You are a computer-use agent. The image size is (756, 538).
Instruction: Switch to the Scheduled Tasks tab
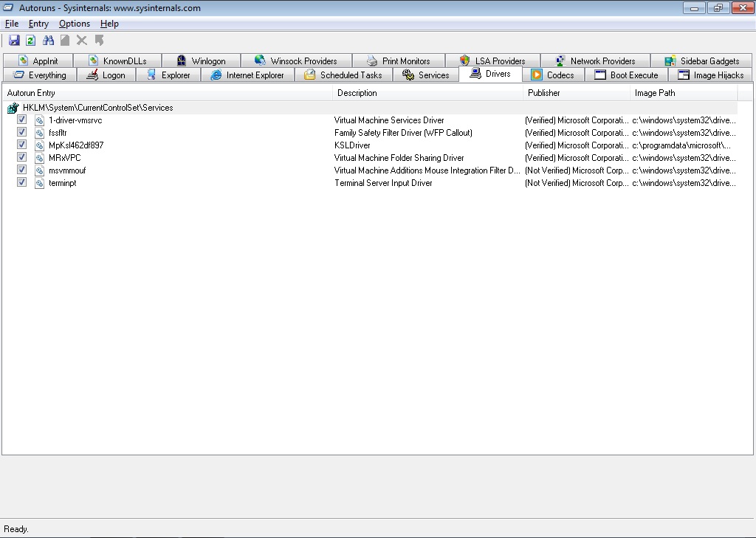[343, 75]
